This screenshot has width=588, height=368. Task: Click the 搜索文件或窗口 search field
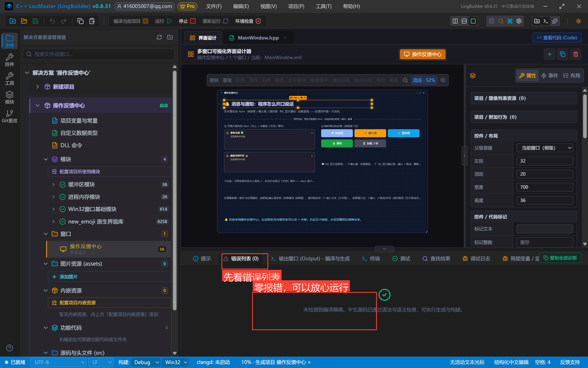(98, 54)
